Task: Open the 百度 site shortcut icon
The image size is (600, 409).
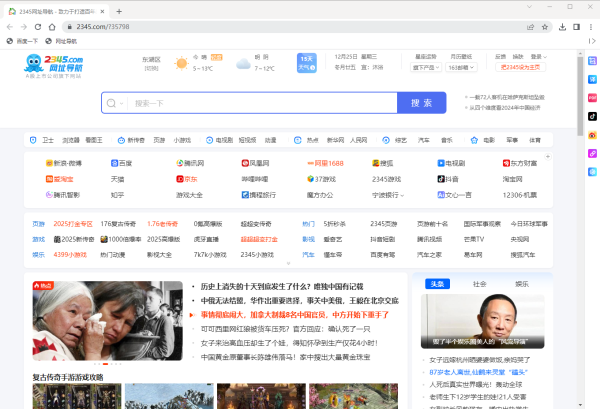Action: click(x=114, y=163)
